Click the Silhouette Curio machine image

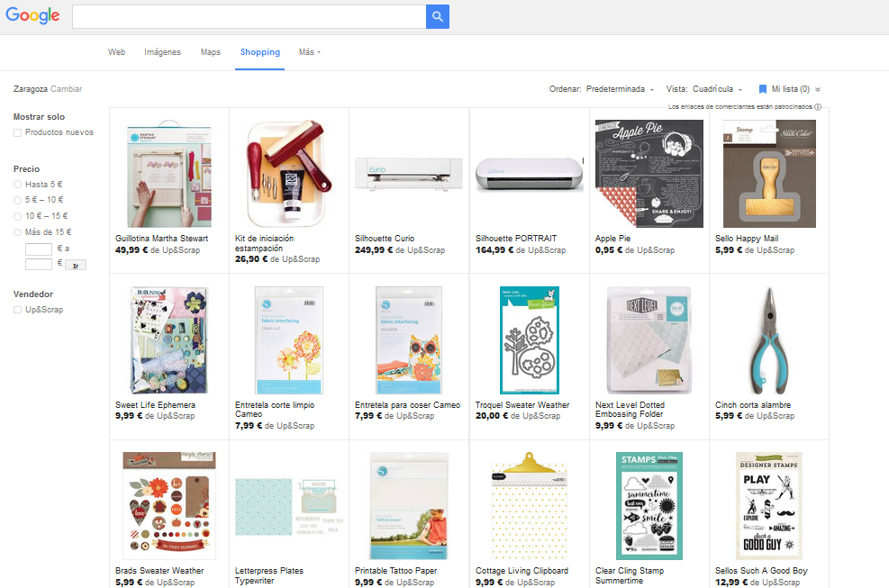[409, 174]
